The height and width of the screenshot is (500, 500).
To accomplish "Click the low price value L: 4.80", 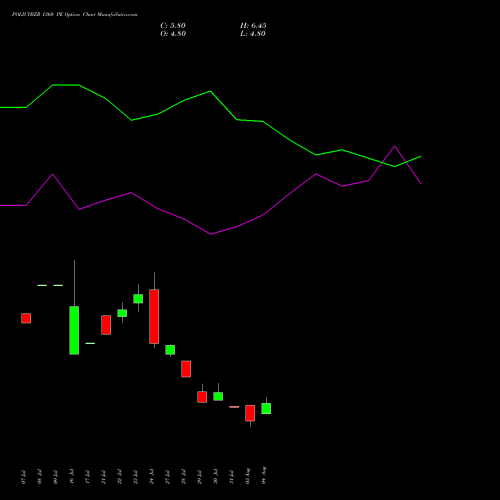I will (253, 34).
